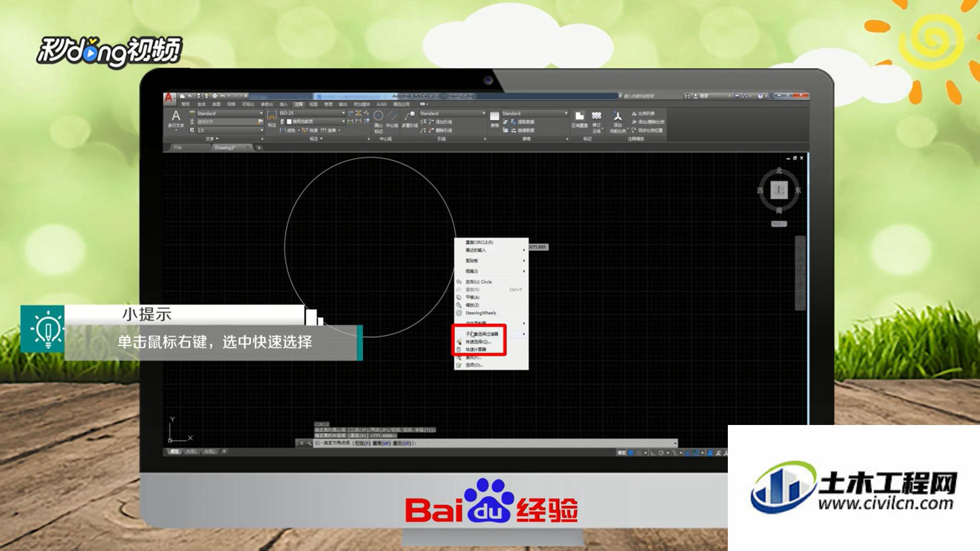980x551 pixels.
Task: Open the text height 2.5 dropdown
Action: (x=230, y=130)
